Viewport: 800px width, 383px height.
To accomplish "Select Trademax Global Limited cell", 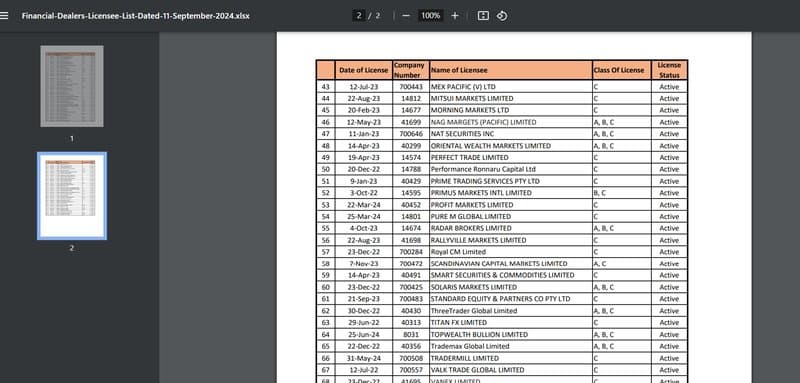I will 511,346.
